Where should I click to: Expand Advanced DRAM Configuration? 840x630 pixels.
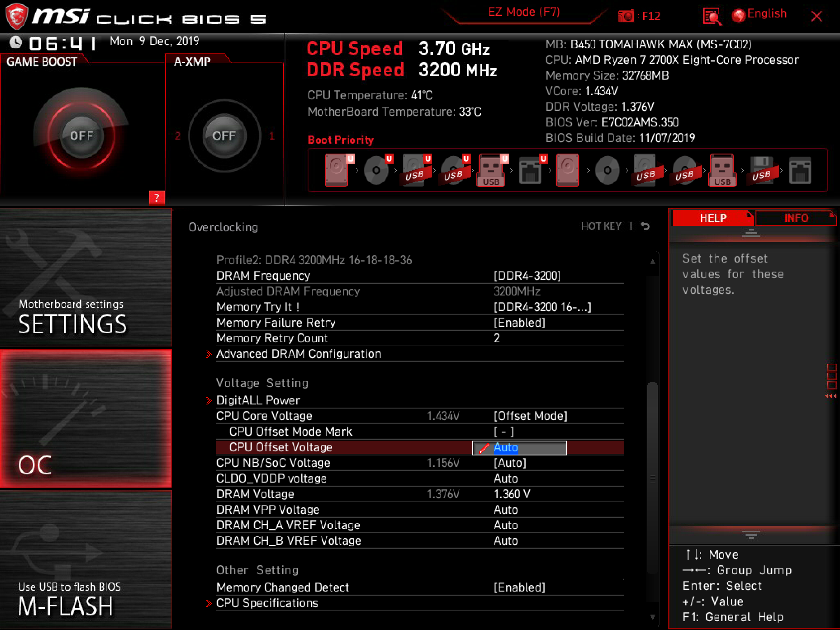click(x=299, y=354)
